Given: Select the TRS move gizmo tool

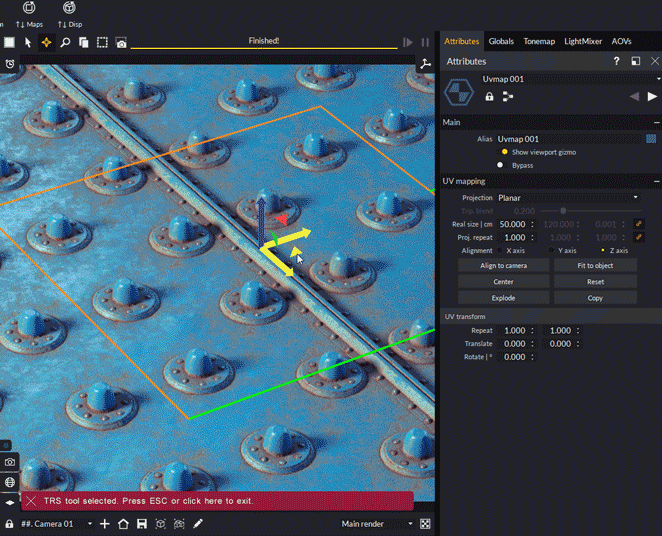Looking at the screenshot, I should coord(46,43).
